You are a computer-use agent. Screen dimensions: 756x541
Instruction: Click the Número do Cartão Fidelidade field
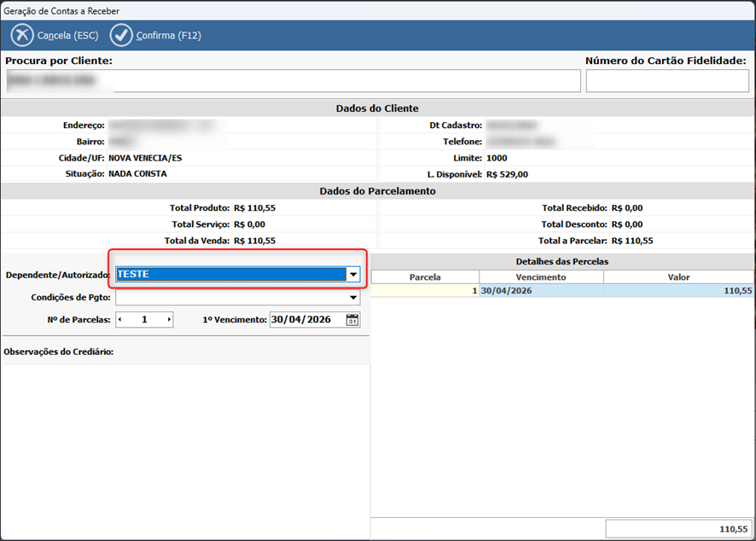(x=667, y=81)
